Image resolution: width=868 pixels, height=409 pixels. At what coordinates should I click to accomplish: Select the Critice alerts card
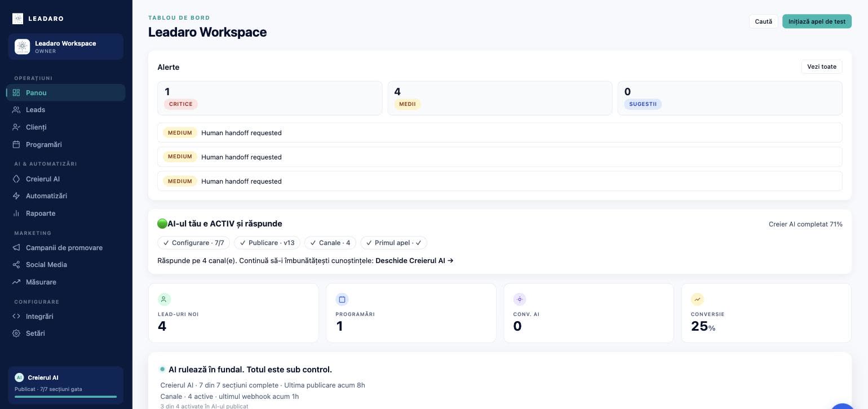[x=270, y=98]
